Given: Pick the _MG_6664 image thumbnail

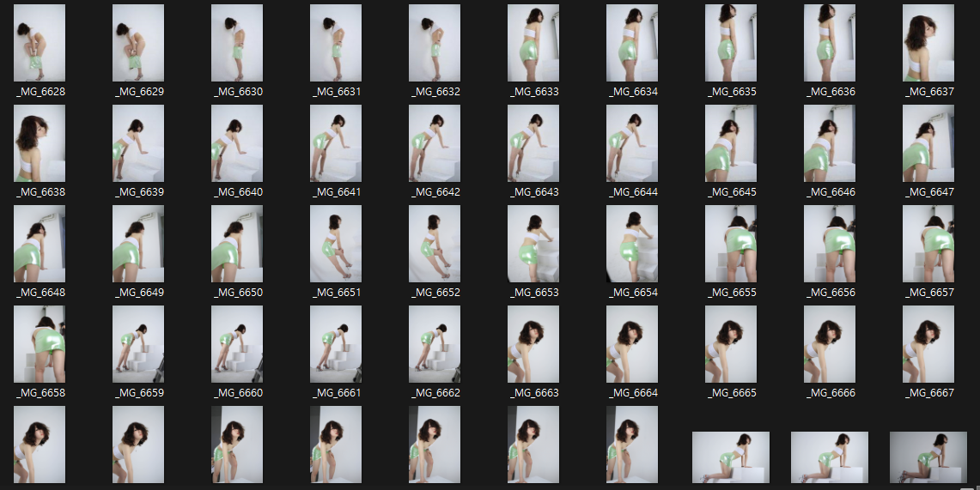Looking at the screenshot, I should (632, 345).
